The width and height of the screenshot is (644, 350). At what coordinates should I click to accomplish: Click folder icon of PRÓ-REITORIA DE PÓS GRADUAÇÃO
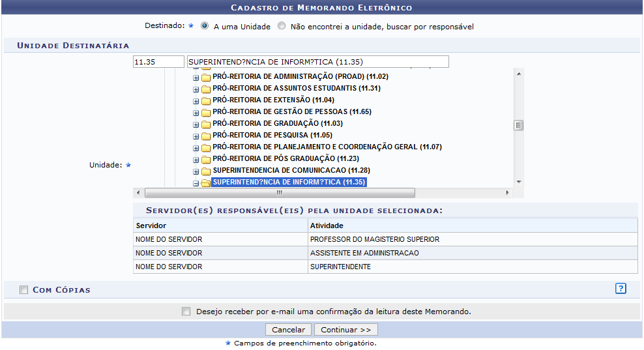coord(206,159)
